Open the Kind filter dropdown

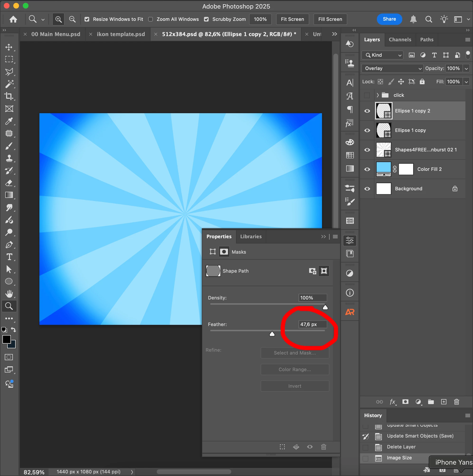(x=383, y=55)
